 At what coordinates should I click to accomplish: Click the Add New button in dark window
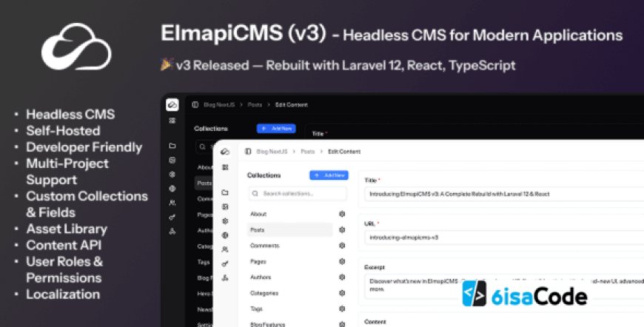click(276, 129)
